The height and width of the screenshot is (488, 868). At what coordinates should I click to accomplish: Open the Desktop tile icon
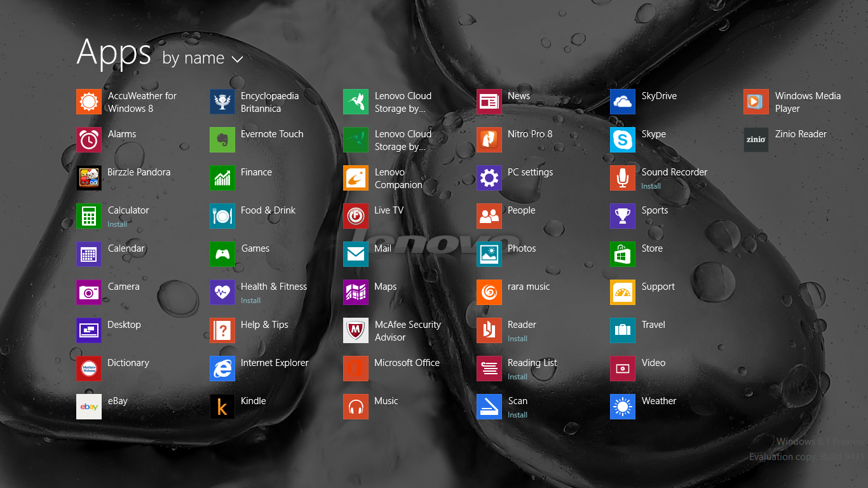tap(89, 330)
